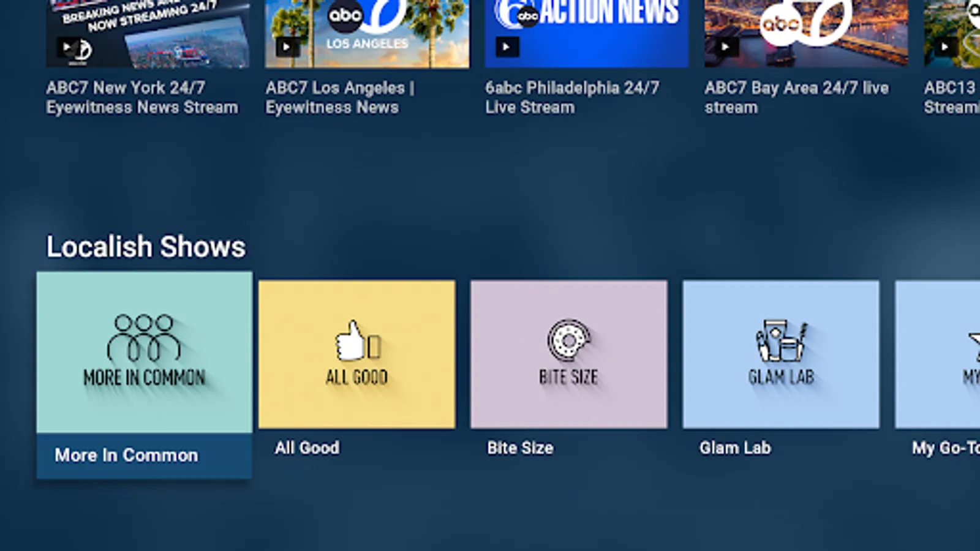Click the play icon on the ABC13 thumbnail
Viewport: 980px width, 551px height.
pyautogui.click(x=944, y=47)
